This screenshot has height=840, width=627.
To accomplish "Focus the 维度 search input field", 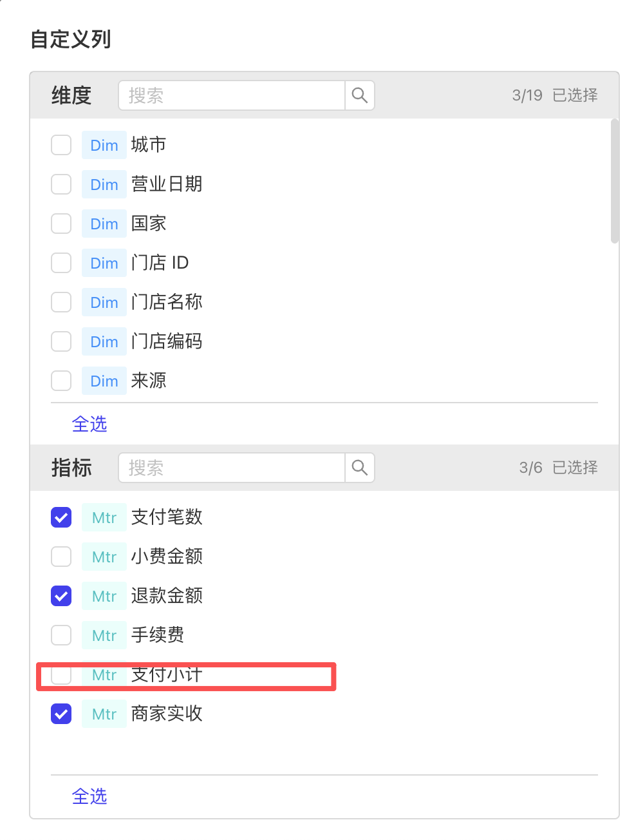I will click(x=232, y=96).
